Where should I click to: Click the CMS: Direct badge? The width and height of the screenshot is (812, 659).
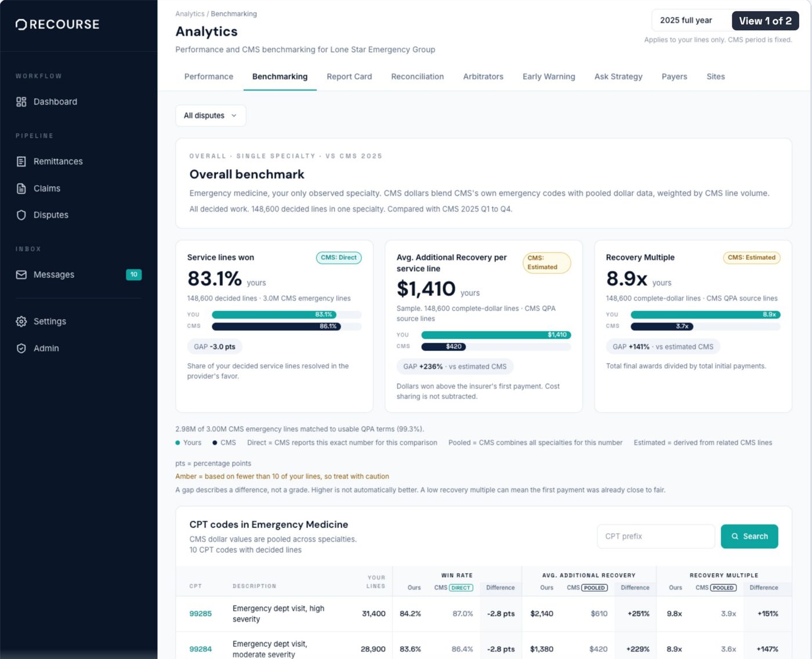[339, 258]
